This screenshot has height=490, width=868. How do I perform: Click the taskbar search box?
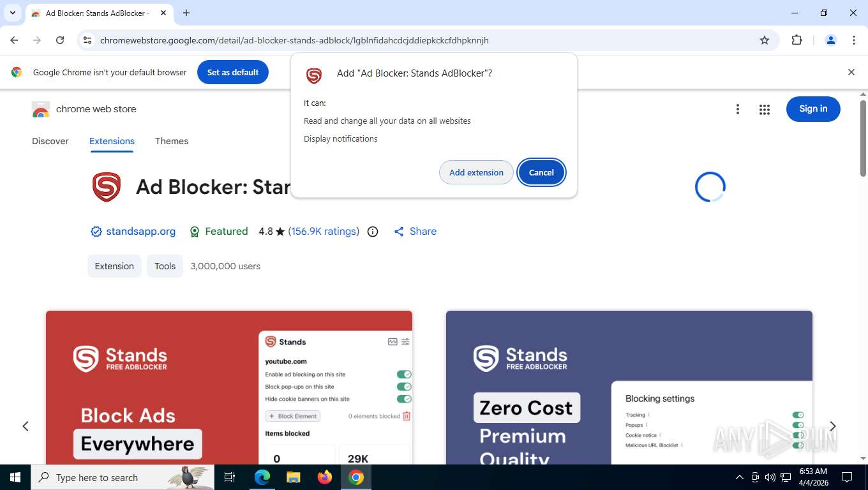point(123,477)
